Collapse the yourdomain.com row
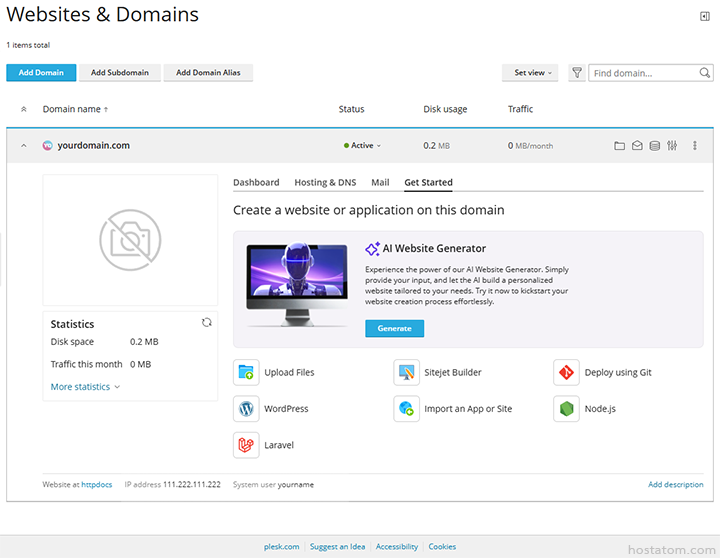 [x=24, y=146]
